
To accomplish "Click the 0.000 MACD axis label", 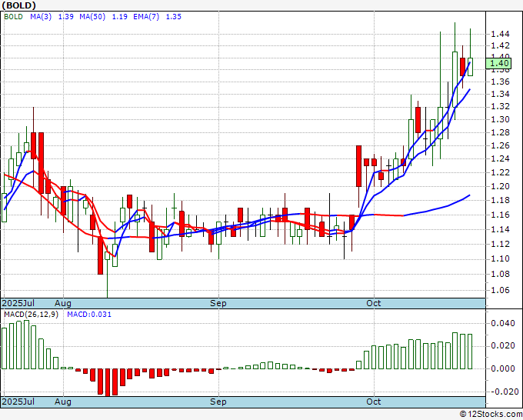I will coord(503,368).
